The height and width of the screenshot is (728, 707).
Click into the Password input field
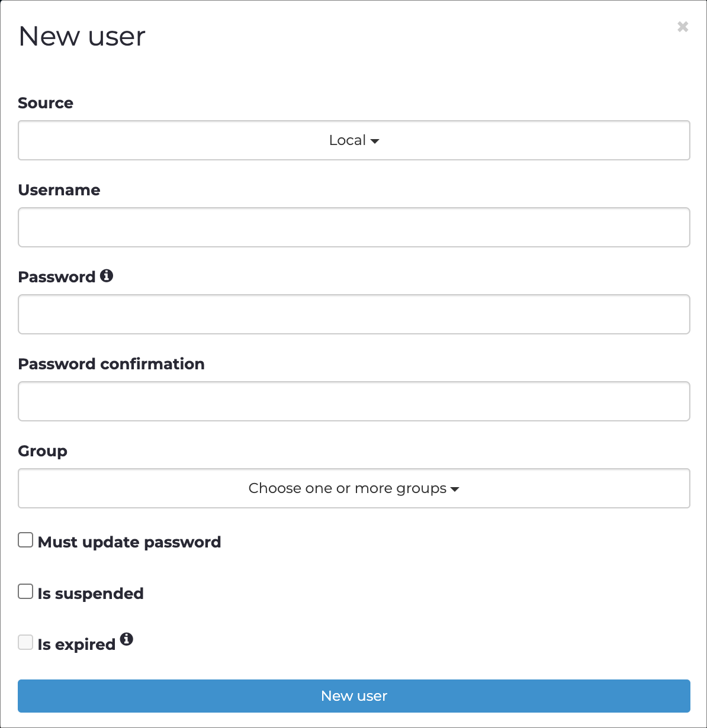coord(354,314)
